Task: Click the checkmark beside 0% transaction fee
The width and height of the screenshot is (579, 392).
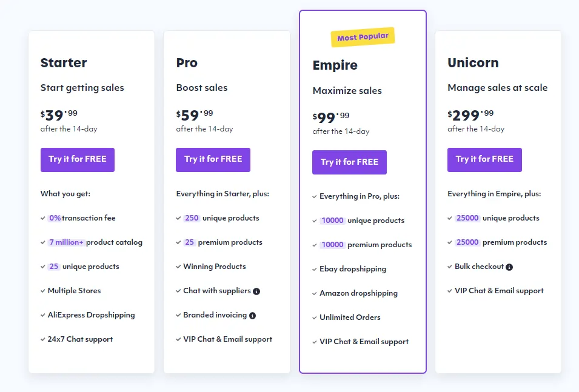Action: tap(41, 218)
